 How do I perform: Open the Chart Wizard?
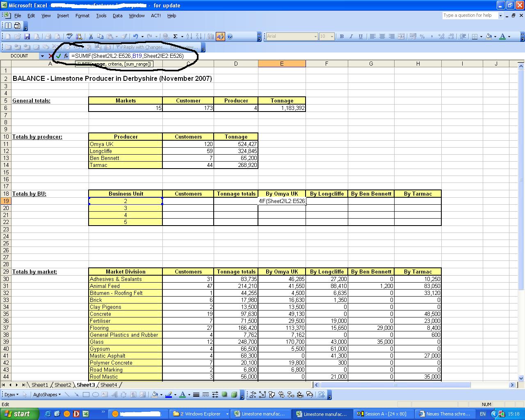(210, 37)
